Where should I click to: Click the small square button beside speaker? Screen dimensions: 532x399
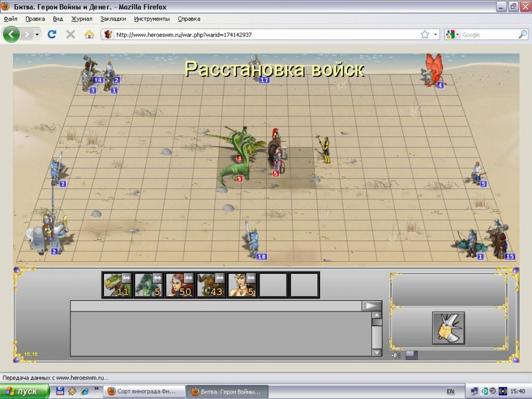tap(411, 355)
